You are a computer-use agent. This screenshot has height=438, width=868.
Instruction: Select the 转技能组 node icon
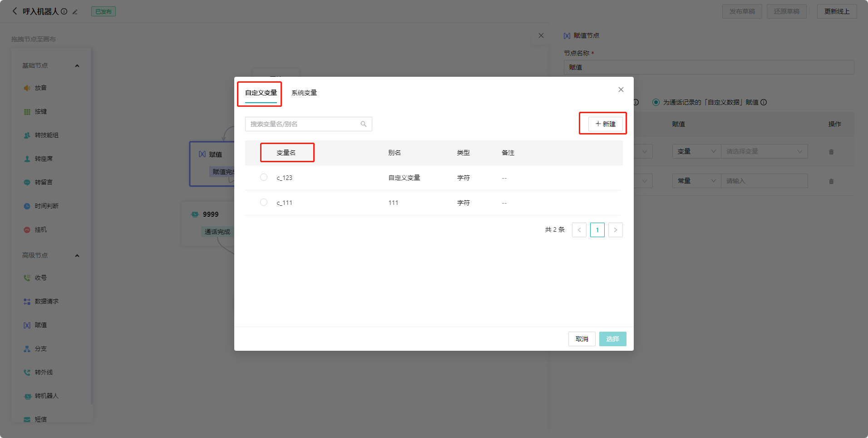(x=27, y=135)
